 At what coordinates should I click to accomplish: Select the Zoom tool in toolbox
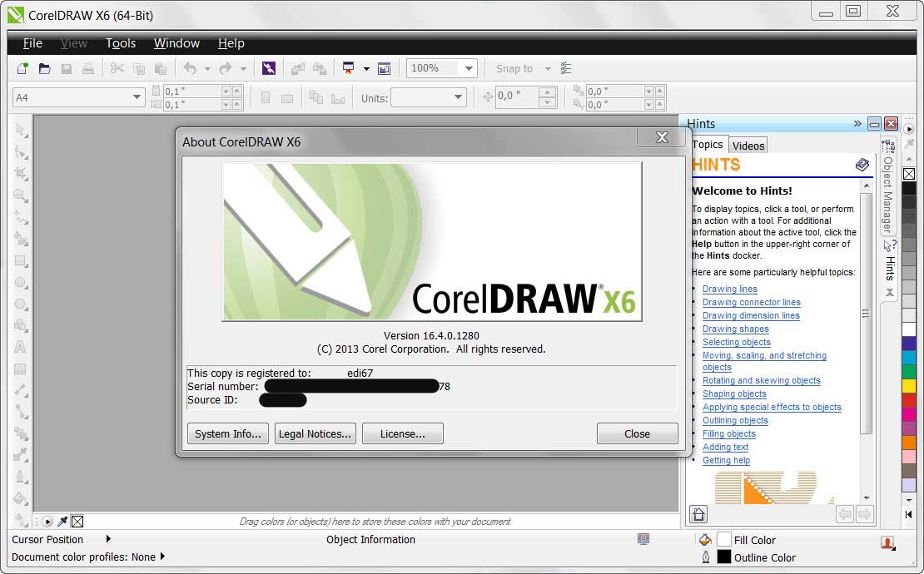(x=21, y=195)
